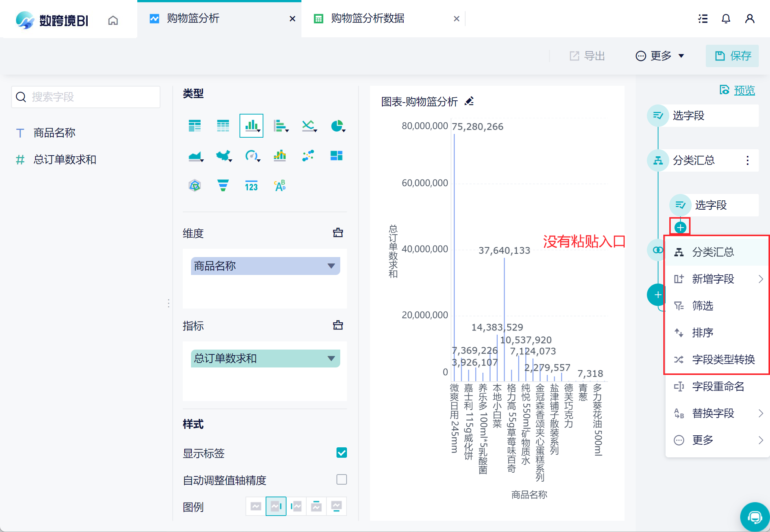Viewport: 770px width, 532px height.
Task: Select the radar chart type icon
Action: (195, 185)
